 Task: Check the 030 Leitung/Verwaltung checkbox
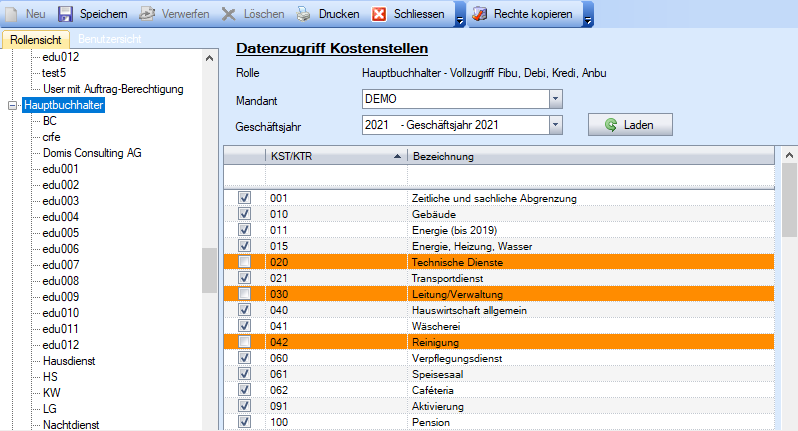click(244, 294)
